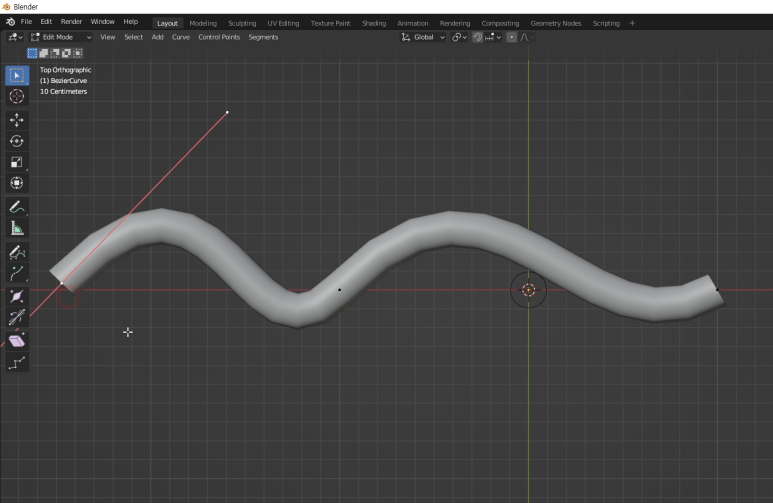Click the 'Top Orthographic' view label
This screenshot has height=503, width=773.
point(65,70)
